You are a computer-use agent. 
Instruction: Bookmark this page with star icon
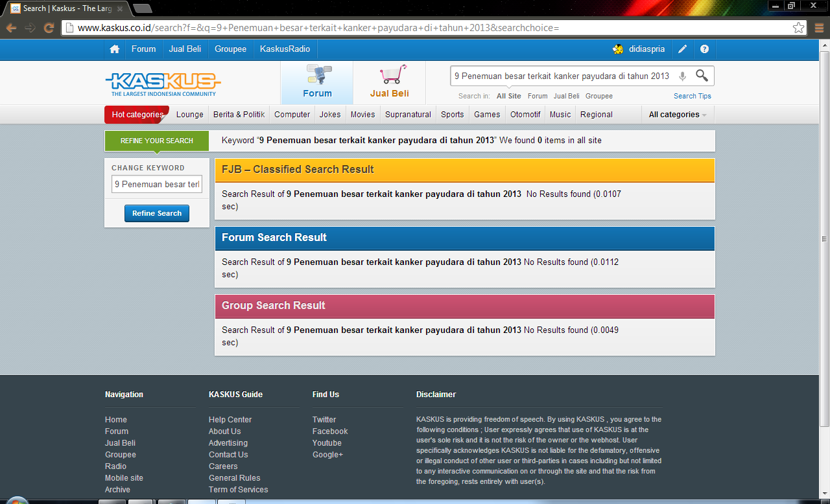point(798,28)
